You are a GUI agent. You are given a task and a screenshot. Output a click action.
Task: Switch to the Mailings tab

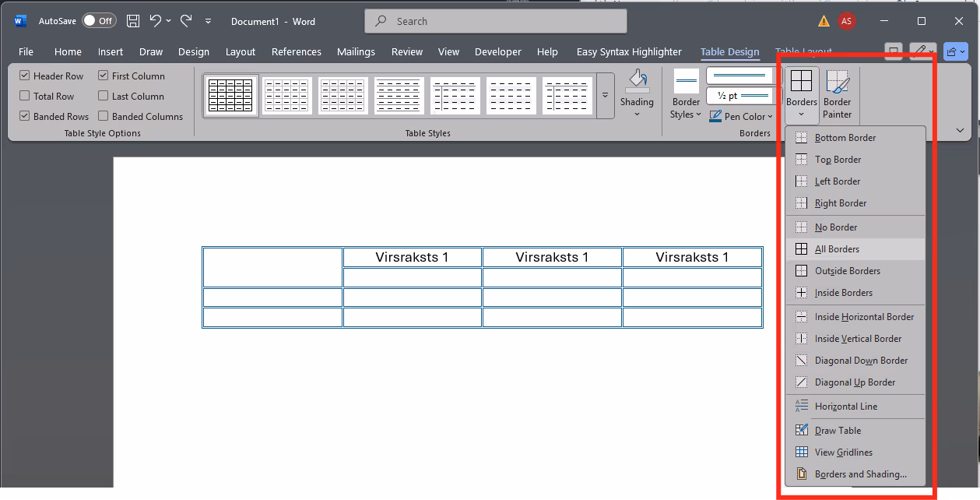(357, 52)
